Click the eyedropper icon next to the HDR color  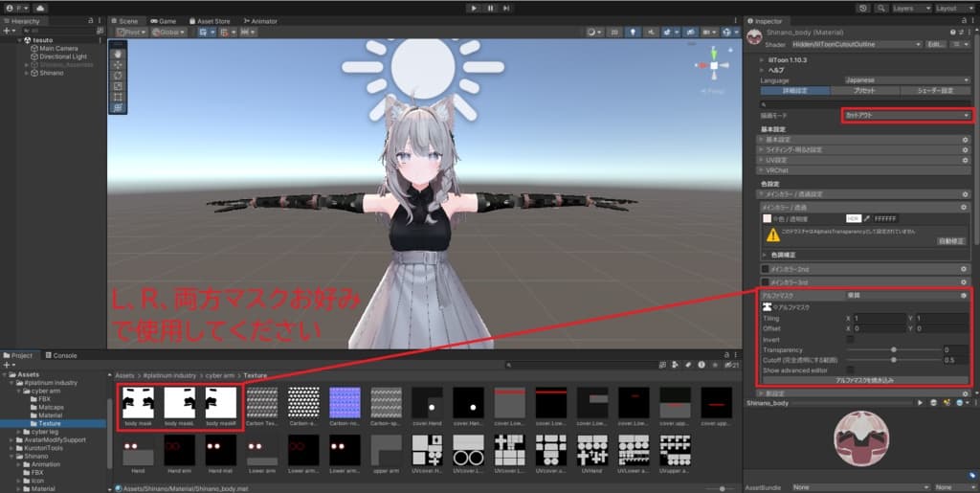pyautogui.click(x=866, y=218)
